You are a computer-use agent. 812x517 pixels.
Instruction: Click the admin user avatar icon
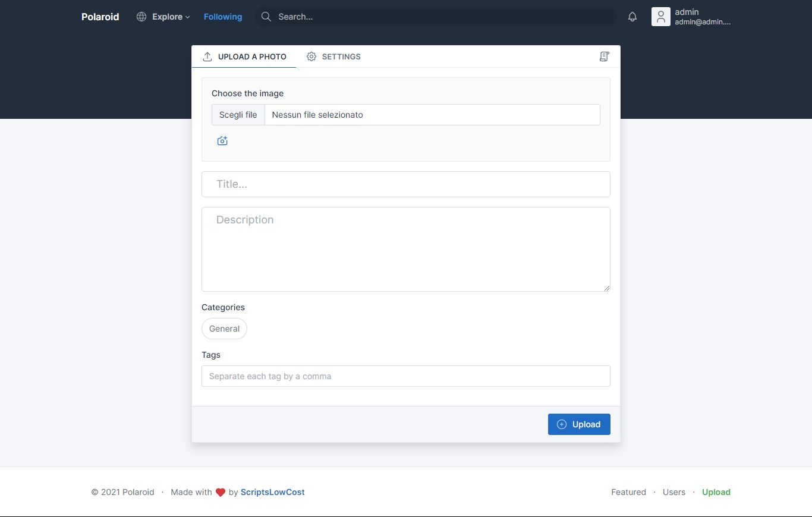pyautogui.click(x=660, y=17)
